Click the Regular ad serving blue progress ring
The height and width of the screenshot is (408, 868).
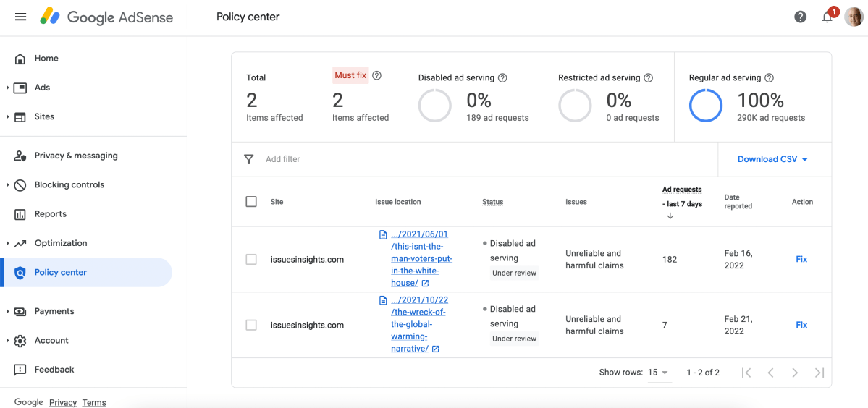[706, 105]
